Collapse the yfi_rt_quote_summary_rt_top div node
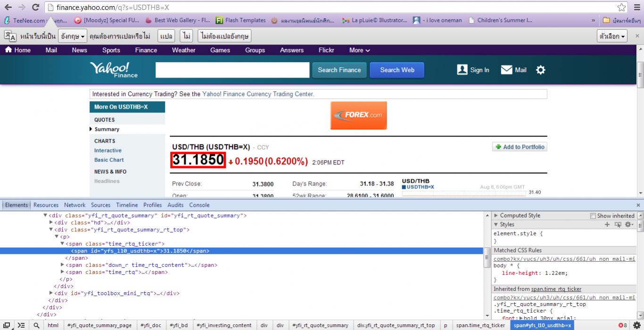Image resolution: width=644 pixels, height=330 pixels. coord(51,230)
